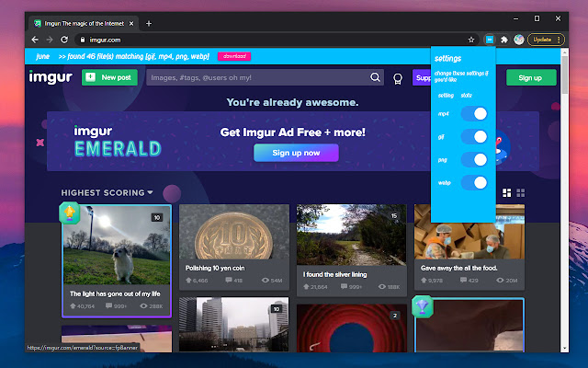Click the 'settings' heading in the popup
This screenshot has width=588, height=368.
tap(447, 58)
